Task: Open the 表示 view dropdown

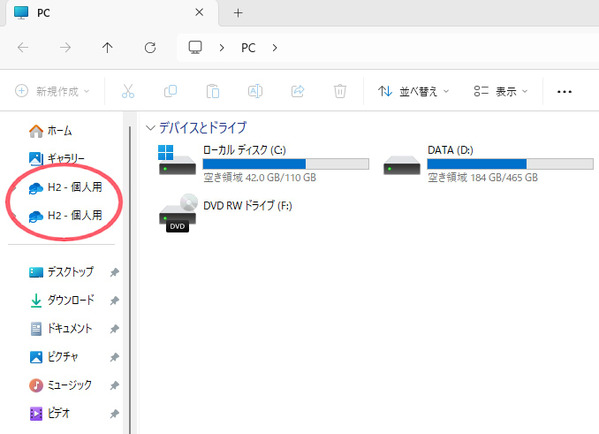Action: pyautogui.click(x=501, y=91)
